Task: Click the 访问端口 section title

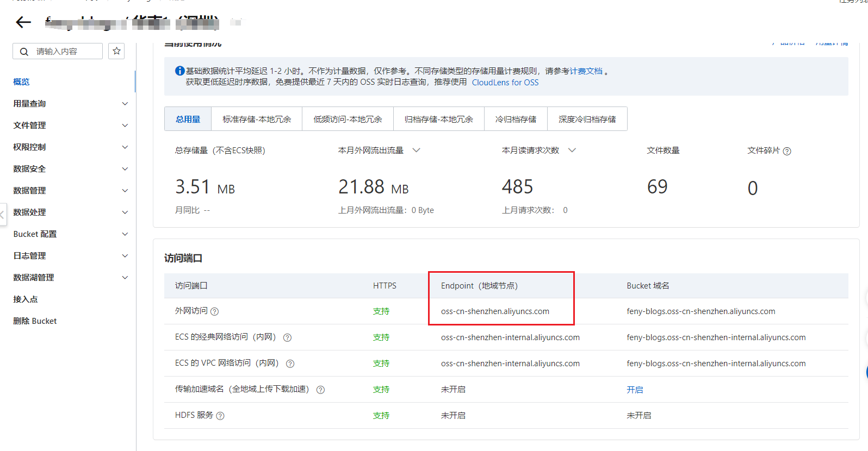Action: pos(183,258)
